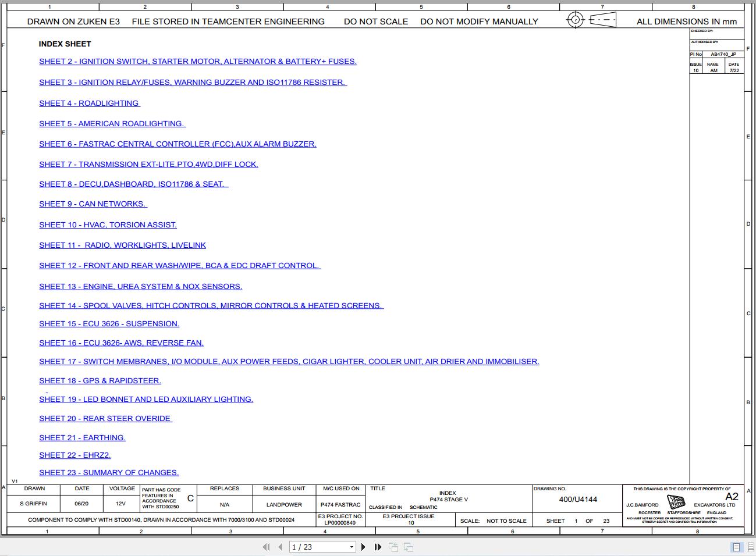
Task: Open Sheet 4 Roadlighting link
Action: coord(90,104)
